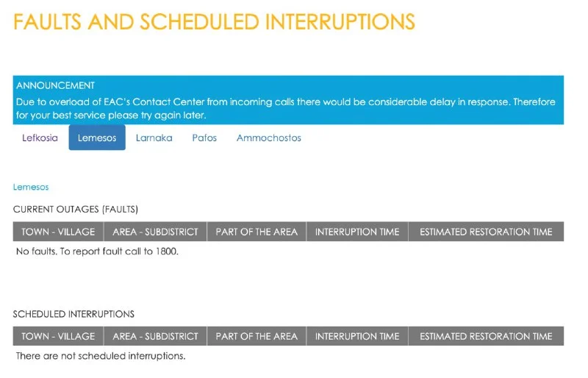The height and width of the screenshot is (378, 588).
Task: Select Part of the Area header under Current Outages
Action: tap(257, 232)
